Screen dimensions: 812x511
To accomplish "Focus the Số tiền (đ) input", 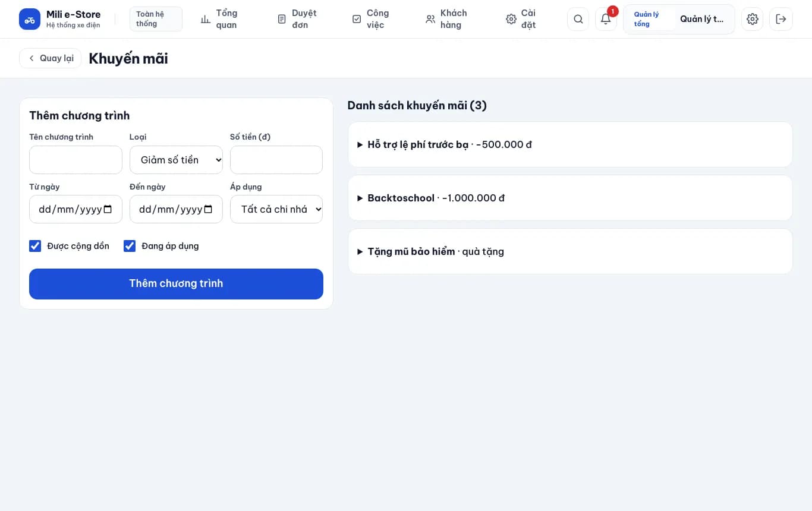I will (x=276, y=160).
